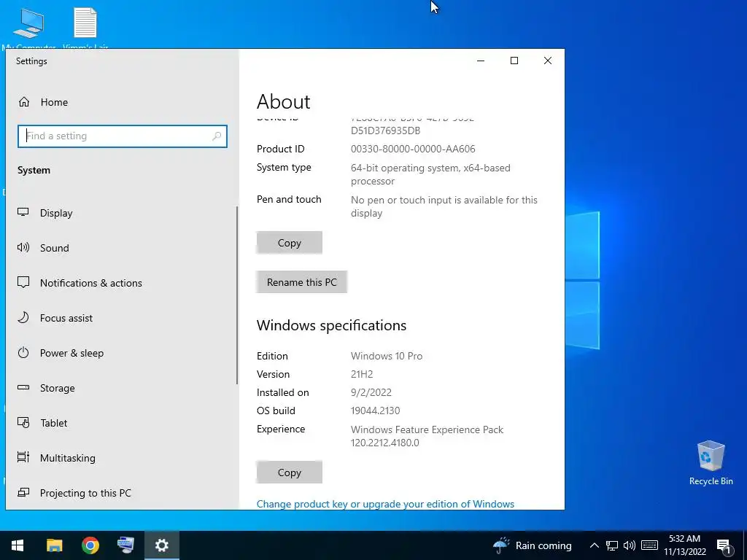
Task: Click the Tablet icon in the sidebar
Action: (x=23, y=422)
